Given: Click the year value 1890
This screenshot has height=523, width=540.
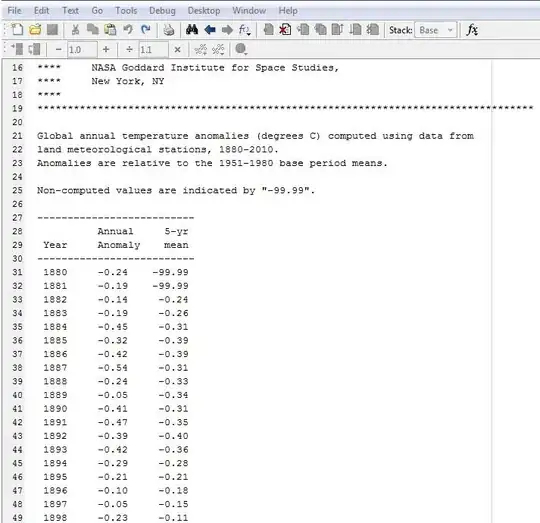Looking at the screenshot, I should click(x=55, y=409).
